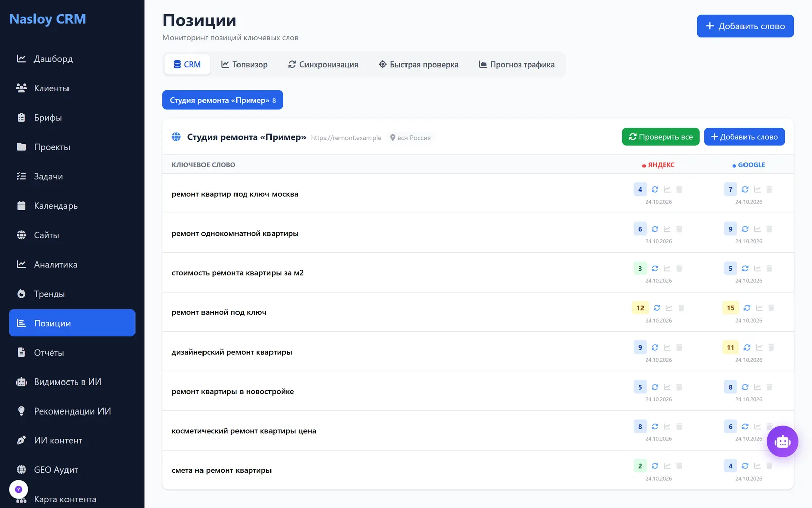Delete Yandex entry for "стоимость ремонта квартиры за м2"
This screenshot has width=812, height=508.
coord(679,269)
